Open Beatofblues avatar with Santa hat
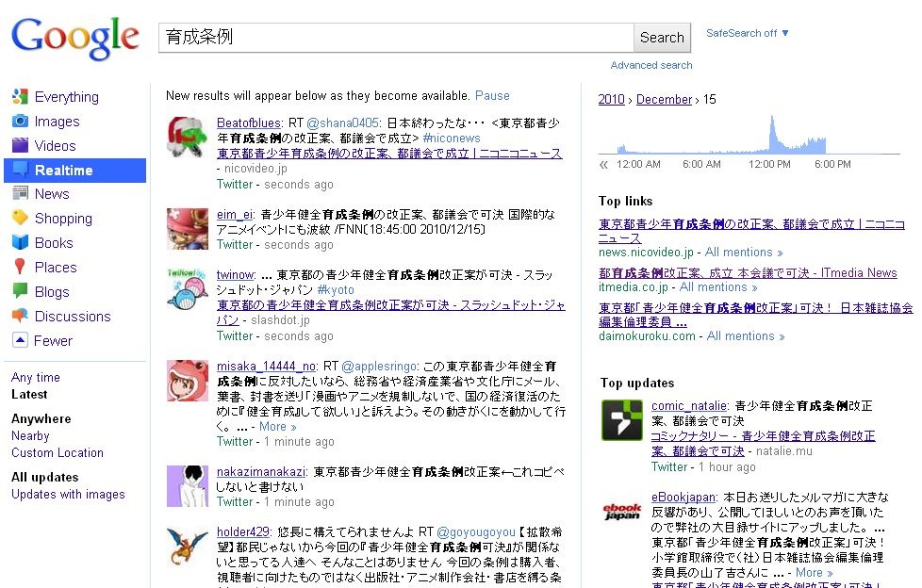The width and height of the screenshot is (922, 588). coord(187,137)
